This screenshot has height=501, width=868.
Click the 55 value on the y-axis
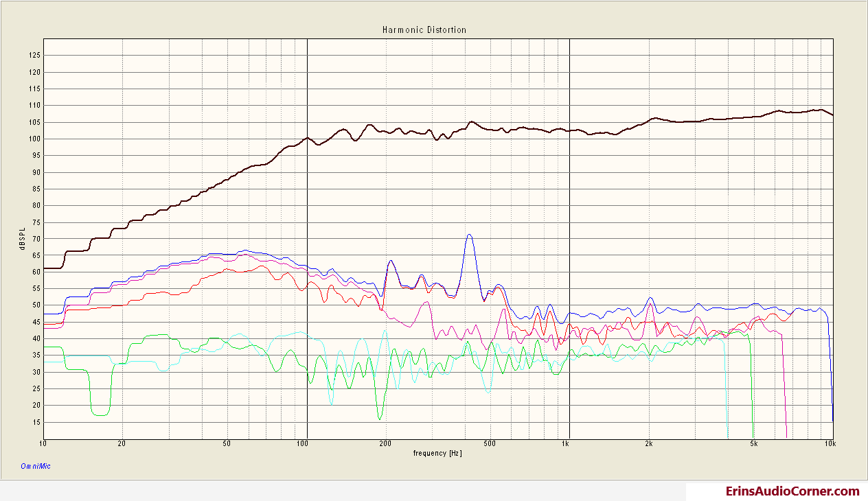coord(37,288)
